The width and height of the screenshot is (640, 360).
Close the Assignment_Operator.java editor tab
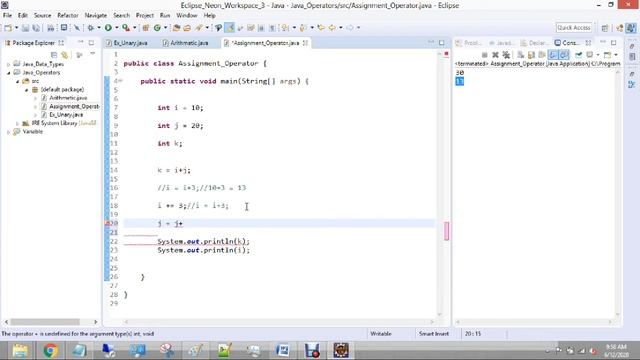tap(305, 43)
